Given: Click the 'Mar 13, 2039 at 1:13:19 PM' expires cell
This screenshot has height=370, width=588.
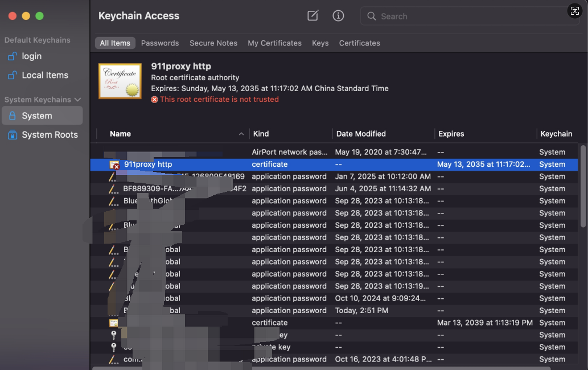Looking at the screenshot, I should click(x=485, y=323).
